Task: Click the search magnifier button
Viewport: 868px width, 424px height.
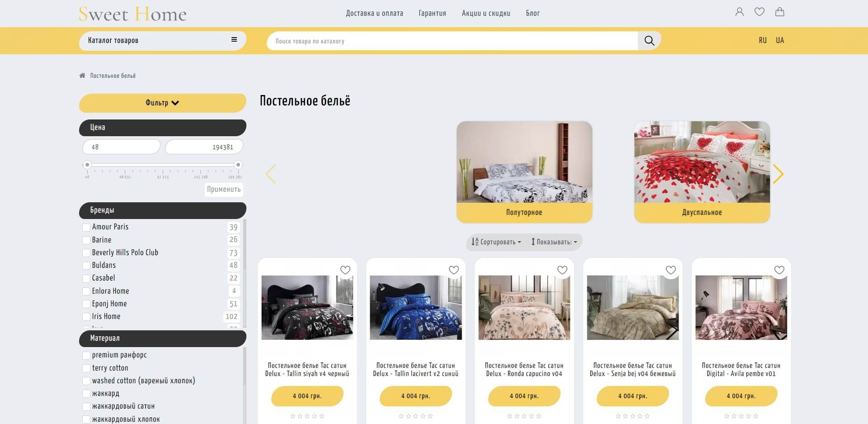Action: tap(649, 41)
